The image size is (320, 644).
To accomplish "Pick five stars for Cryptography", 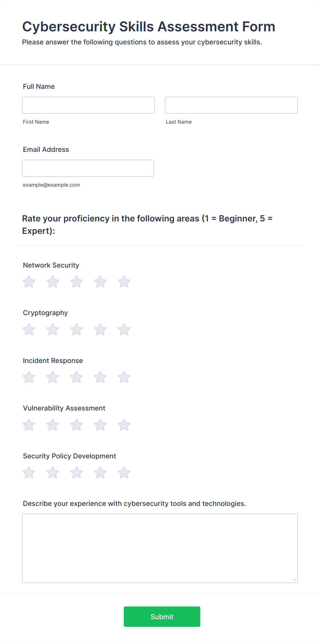I will (124, 330).
